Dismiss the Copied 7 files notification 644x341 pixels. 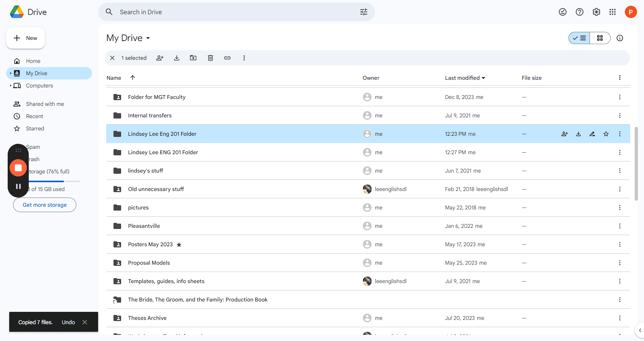tap(85, 322)
